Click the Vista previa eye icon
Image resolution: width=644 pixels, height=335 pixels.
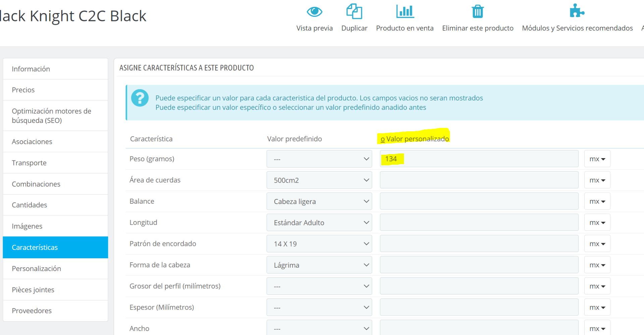pyautogui.click(x=314, y=12)
